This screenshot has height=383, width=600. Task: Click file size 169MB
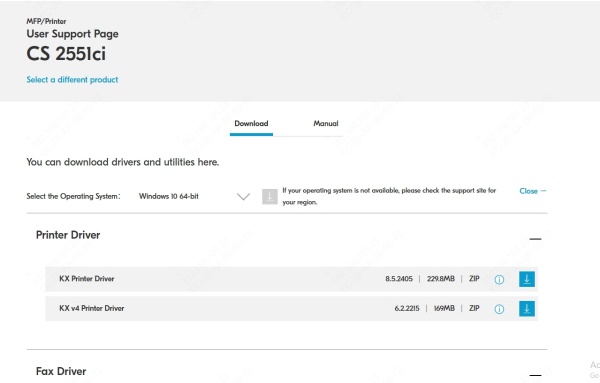pyautogui.click(x=444, y=308)
